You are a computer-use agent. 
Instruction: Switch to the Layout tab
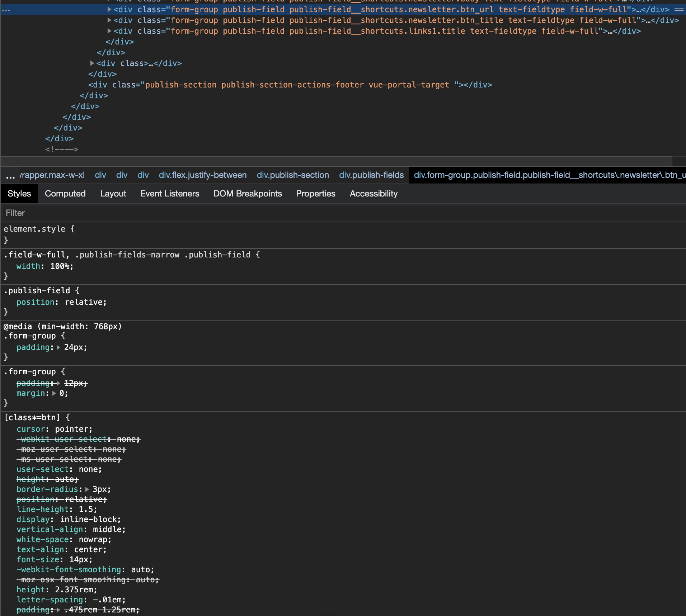pyautogui.click(x=113, y=194)
